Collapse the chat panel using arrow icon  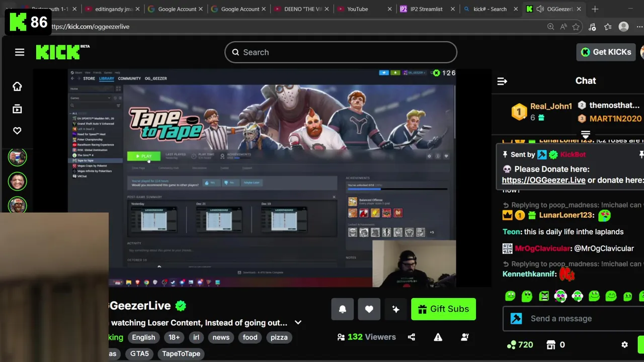[502, 81]
